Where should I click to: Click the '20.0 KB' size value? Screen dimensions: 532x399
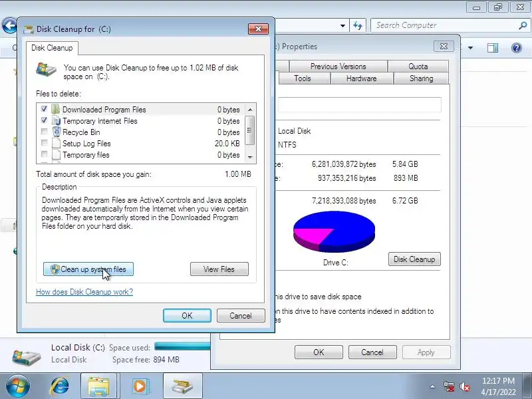pyautogui.click(x=227, y=144)
